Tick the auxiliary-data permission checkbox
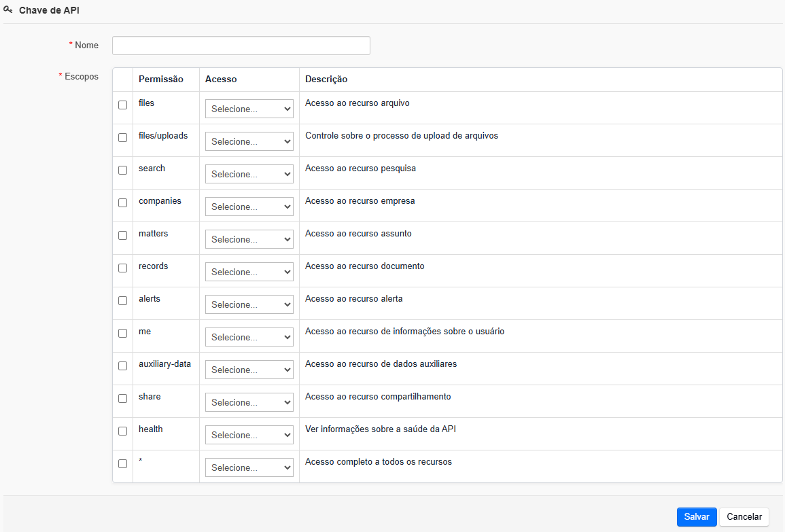Viewport: 785px width, 532px height. [x=122, y=366]
